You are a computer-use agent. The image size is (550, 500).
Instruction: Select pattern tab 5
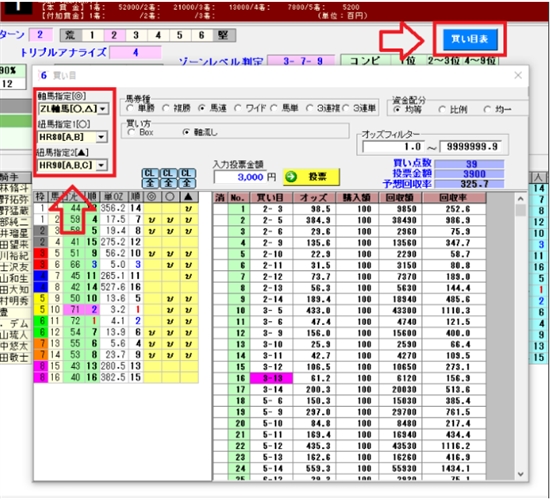pos(180,35)
